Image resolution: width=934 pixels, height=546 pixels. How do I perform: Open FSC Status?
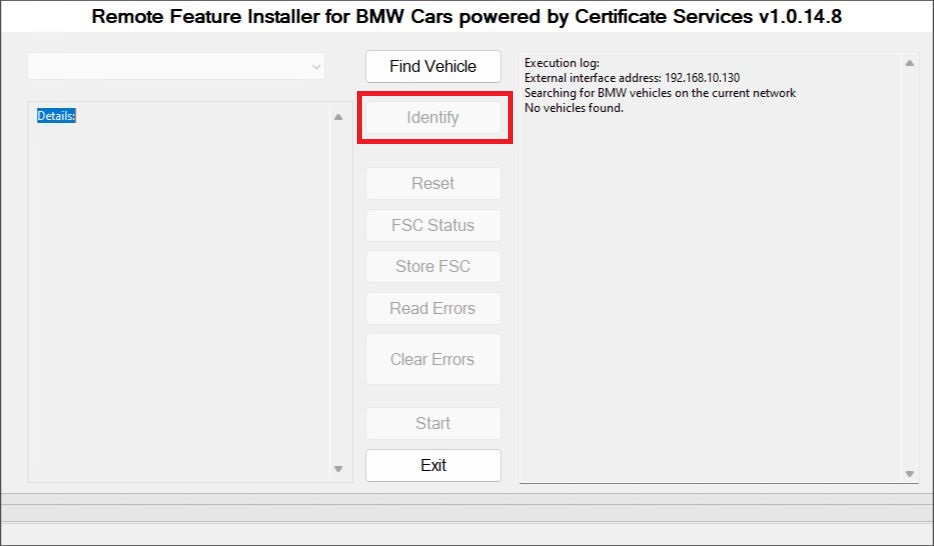pos(433,225)
